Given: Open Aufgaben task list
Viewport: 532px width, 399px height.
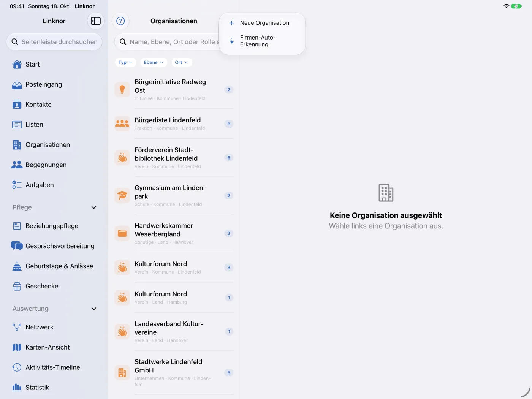Looking at the screenshot, I should point(54,185).
